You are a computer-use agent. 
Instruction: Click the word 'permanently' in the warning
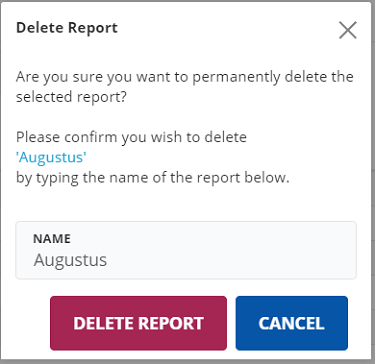click(x=237, y=77)
